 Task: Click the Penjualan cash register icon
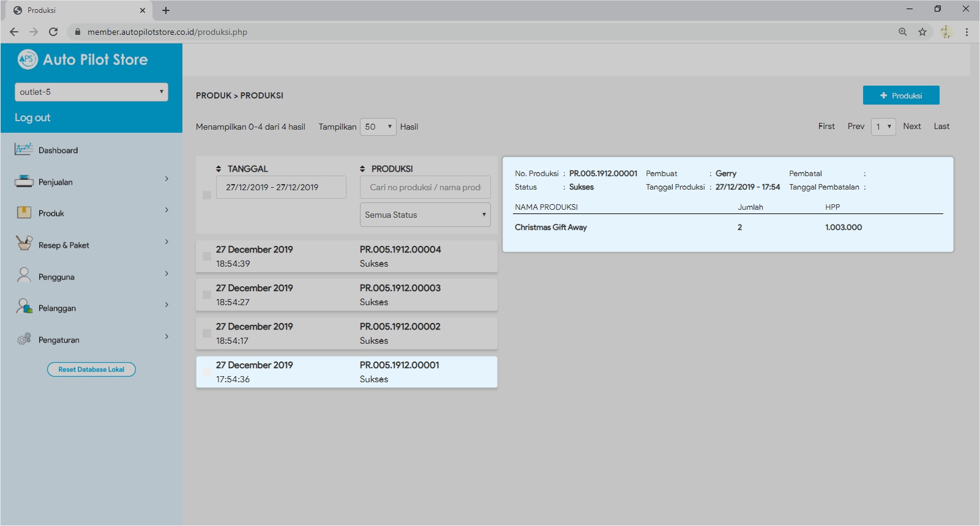point(24,181)
